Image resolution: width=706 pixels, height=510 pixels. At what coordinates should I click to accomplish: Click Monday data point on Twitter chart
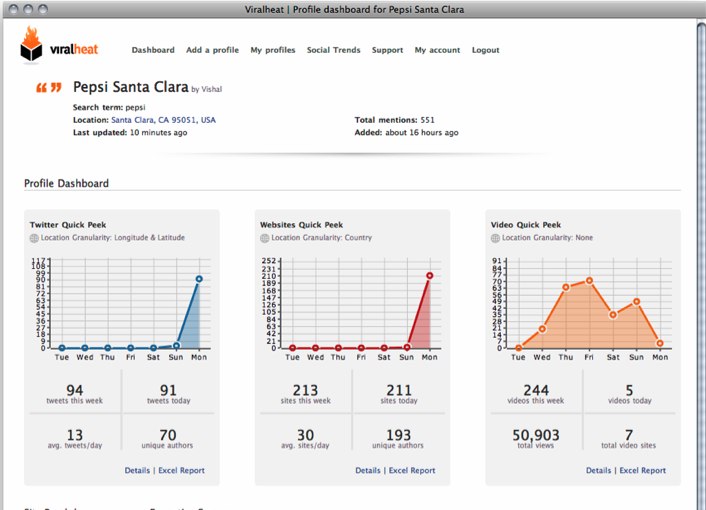(x=199, y=279)
